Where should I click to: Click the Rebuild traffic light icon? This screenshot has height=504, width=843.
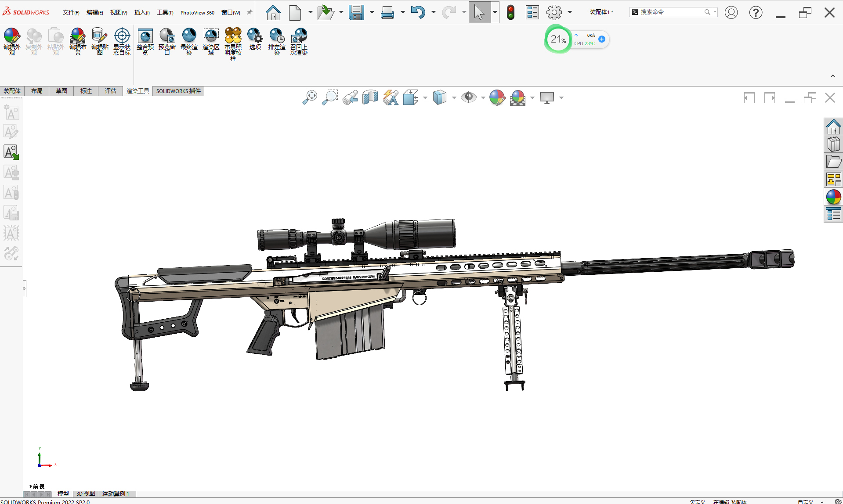point(510,12)
